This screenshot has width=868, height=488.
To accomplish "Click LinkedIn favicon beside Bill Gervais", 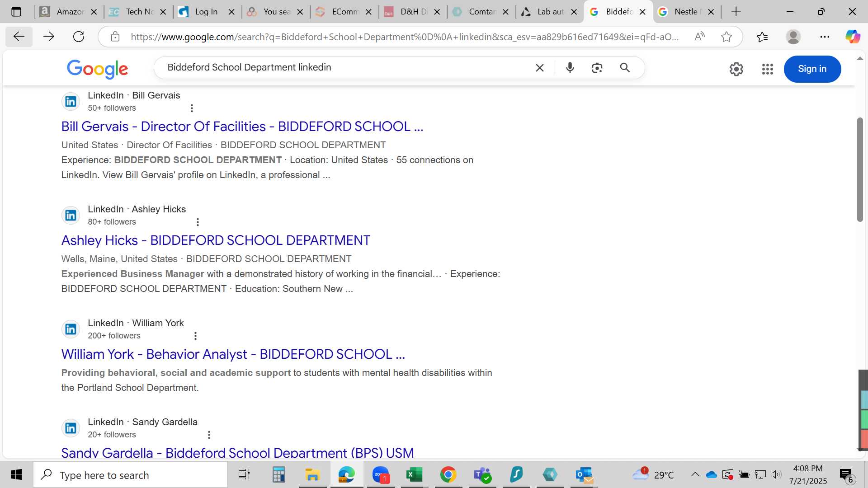I will 71,102.
